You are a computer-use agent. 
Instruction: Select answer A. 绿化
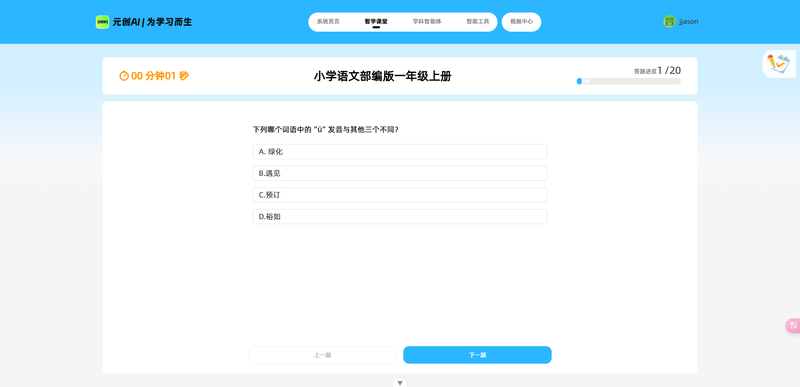pyautogui.click(x=399, y=151)
